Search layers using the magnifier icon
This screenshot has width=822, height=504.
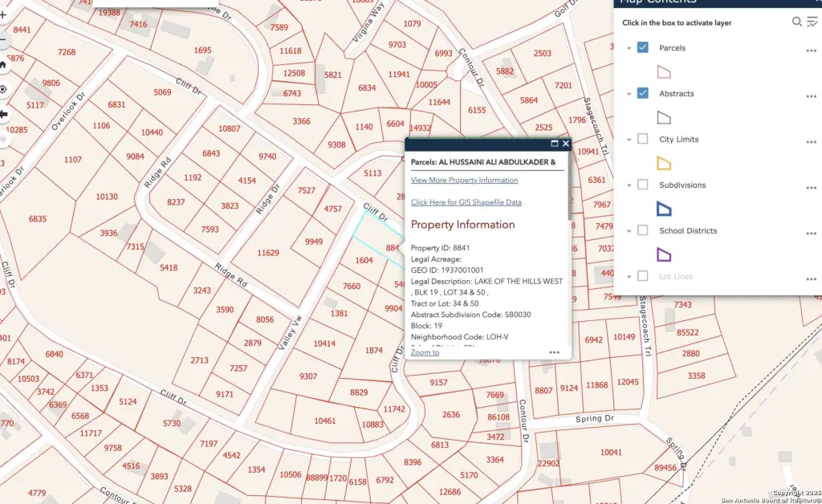tap(797, 22)
